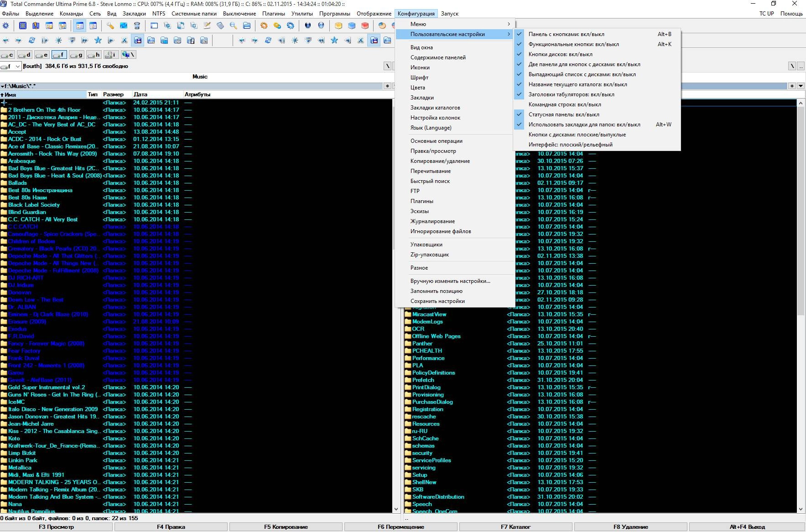Toggle 'Использовать закладки для папок' option
806x532 pixels.
pyautogui.click(x=597, y=125)
